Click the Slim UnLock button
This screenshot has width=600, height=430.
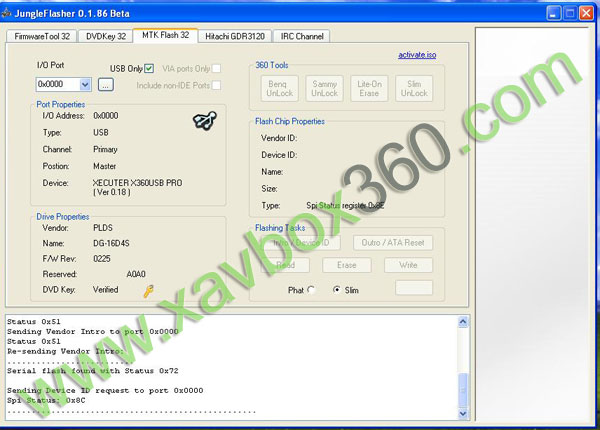[x=414, y=88]
